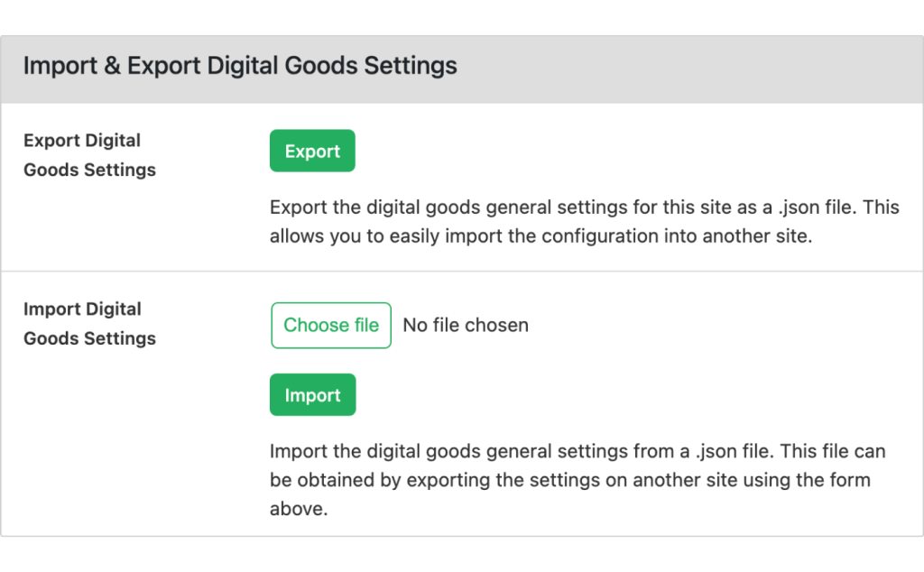The height and width of the screenshot is (572, 924).
Task: Click the green Export button
Action: click(x=312, y=151)
